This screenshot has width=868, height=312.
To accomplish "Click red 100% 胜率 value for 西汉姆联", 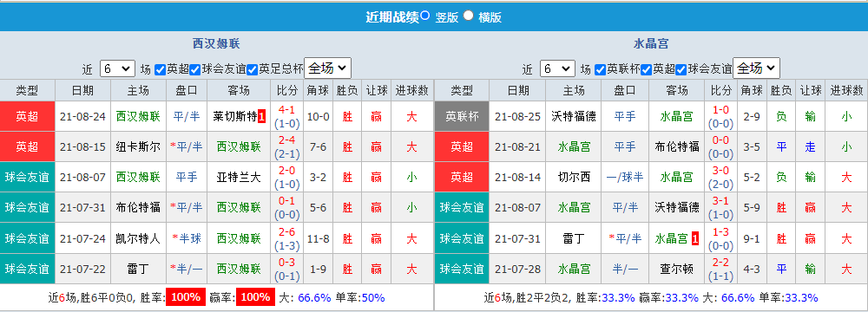I will [186, 297].
